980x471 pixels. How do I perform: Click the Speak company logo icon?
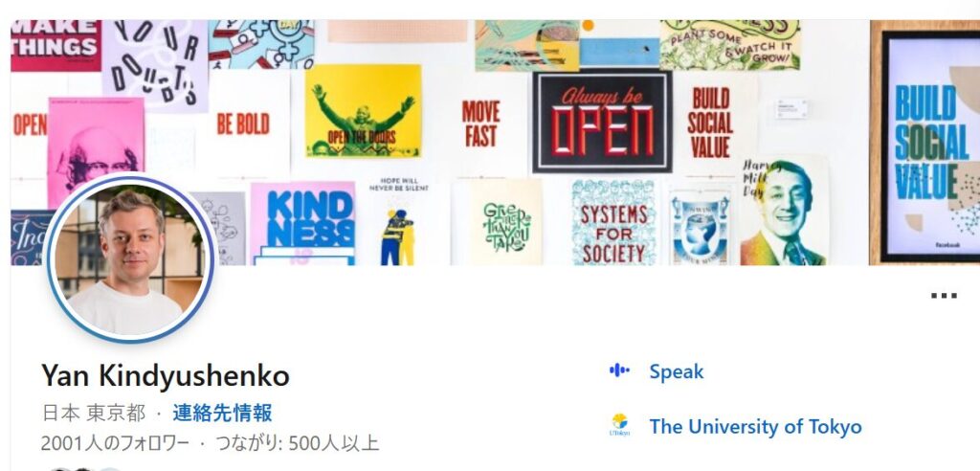click(x=619, y=370)
